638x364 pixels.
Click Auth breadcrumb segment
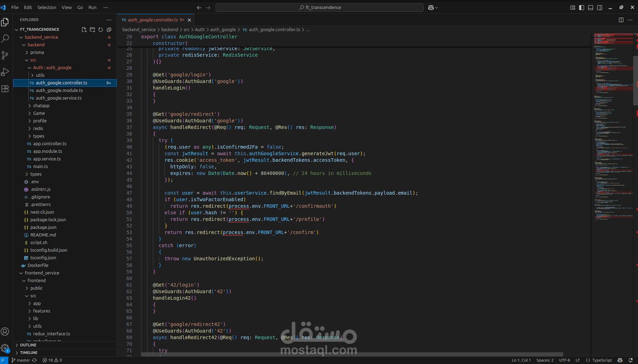tap(200, 30)
